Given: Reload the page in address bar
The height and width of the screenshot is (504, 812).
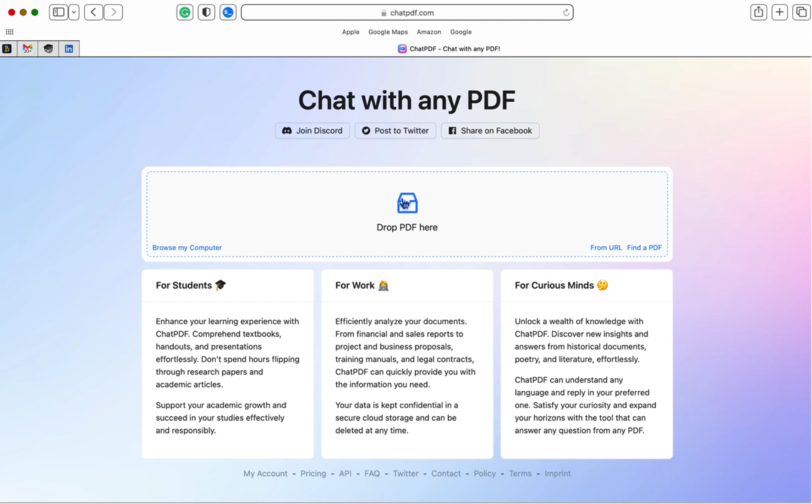Looking at the screenshot, I should (566, 12).
